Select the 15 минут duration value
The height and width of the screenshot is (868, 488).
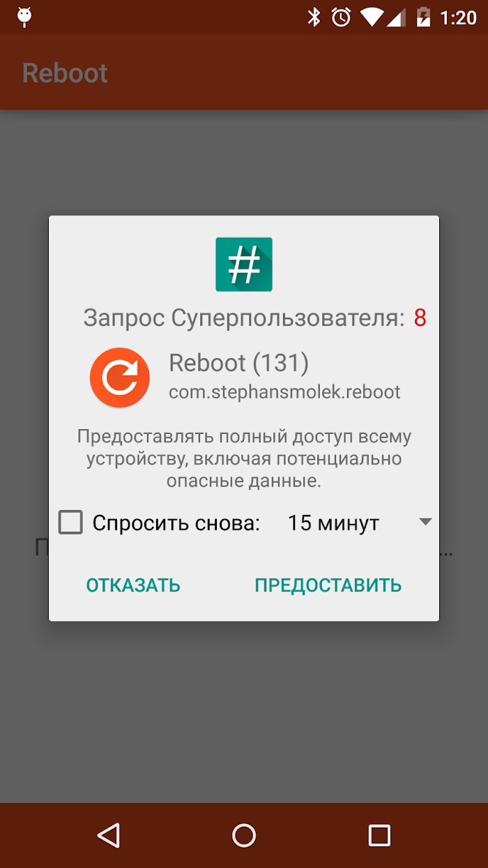[333, 523]
